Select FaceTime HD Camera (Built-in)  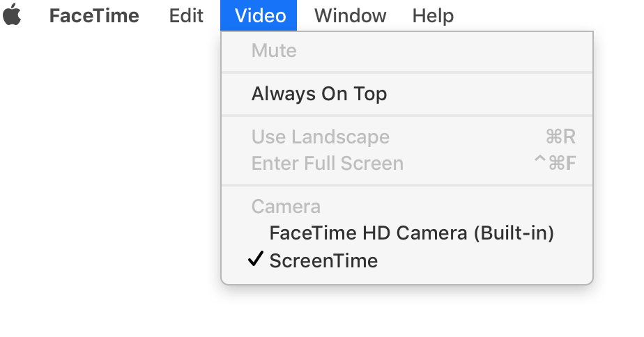point(407,233)
